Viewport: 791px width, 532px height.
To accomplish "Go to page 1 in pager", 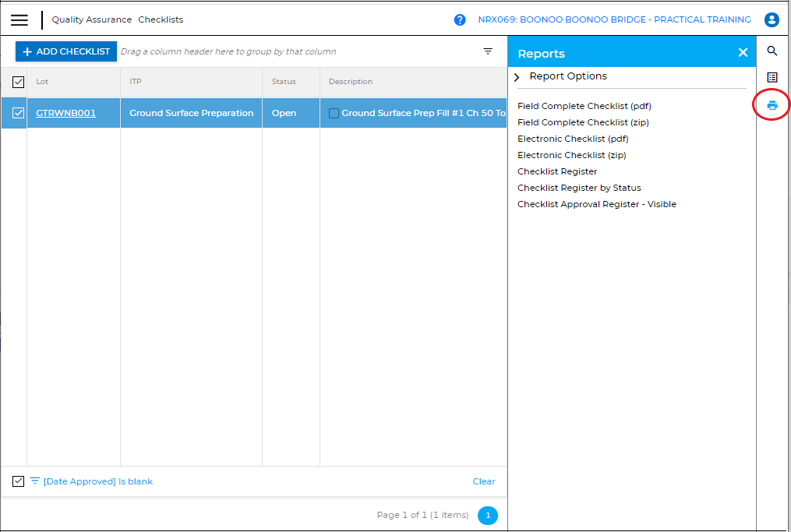I will click(488, 515).
